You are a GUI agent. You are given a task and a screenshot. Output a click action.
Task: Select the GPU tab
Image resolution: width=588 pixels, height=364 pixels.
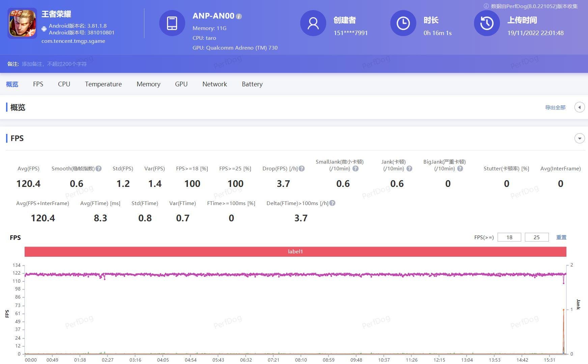181,84
